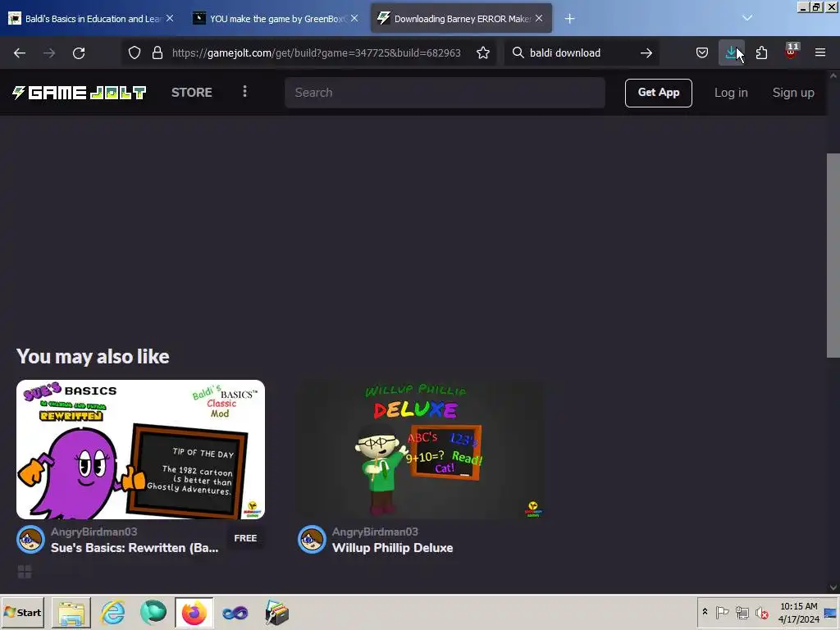Open File Explorer from taskbar
This screenshot has width=840, height=630.
(x=71, y=613)
